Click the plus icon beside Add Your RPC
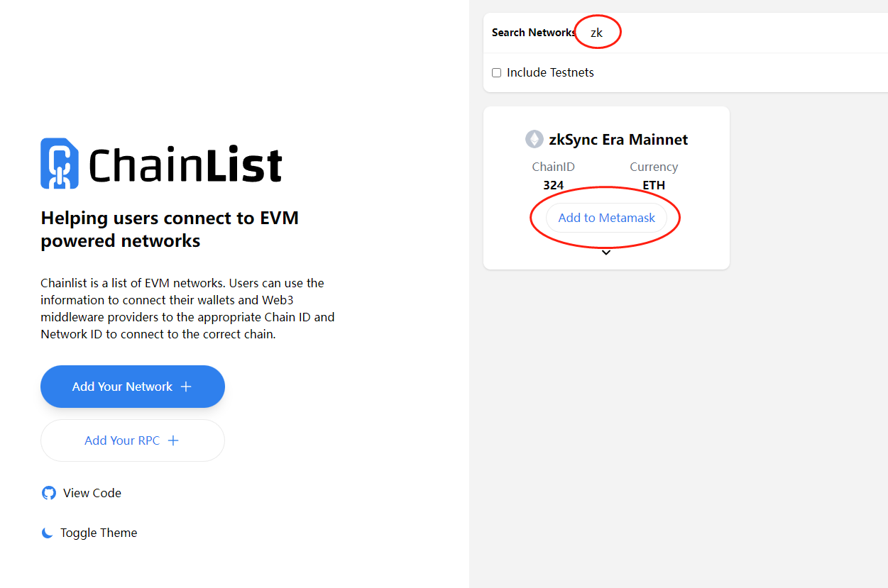 click(x=173, y=440)
